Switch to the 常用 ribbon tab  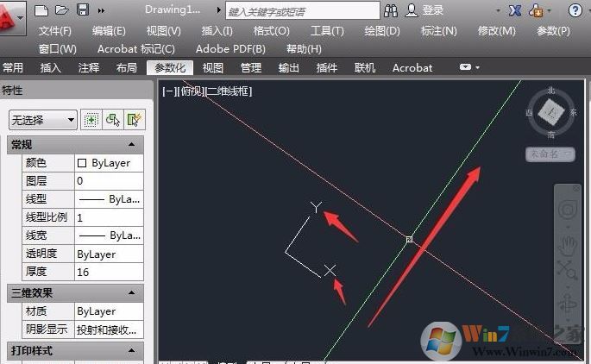[x=13, y=68]
